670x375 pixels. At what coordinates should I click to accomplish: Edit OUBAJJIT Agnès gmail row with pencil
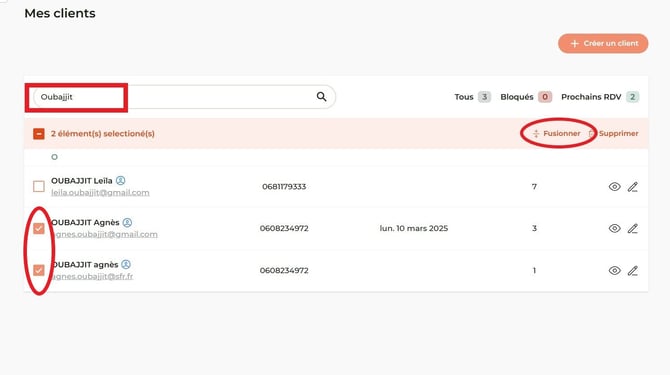633,229
